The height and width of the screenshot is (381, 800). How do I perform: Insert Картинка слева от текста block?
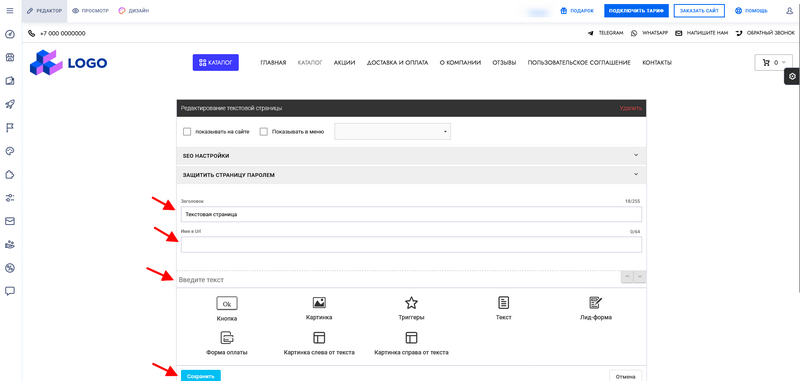[x=319, y=343]
